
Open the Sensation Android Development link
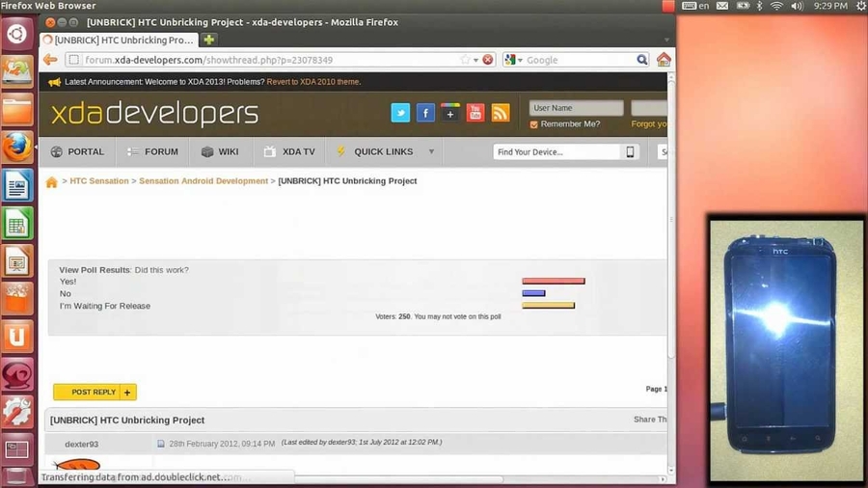pos(203,181)
